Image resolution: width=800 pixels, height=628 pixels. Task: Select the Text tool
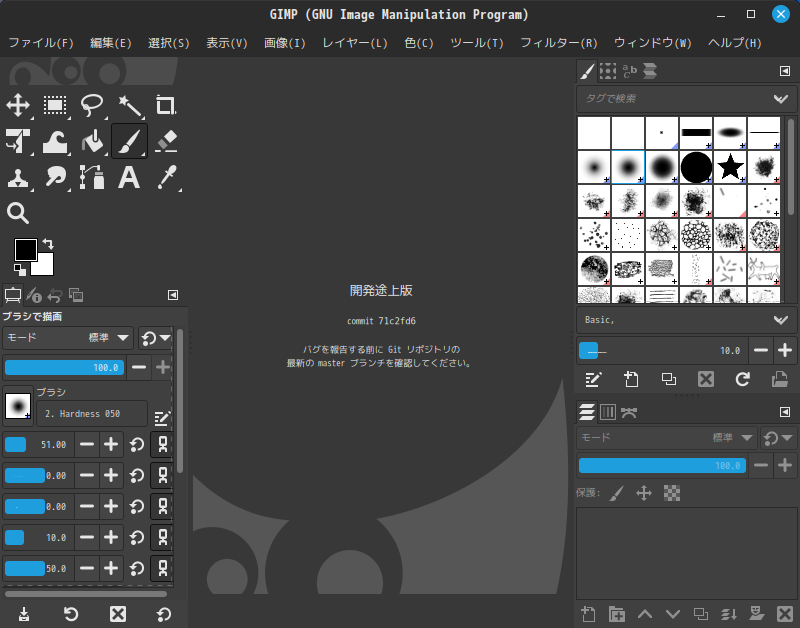point(129,178)
